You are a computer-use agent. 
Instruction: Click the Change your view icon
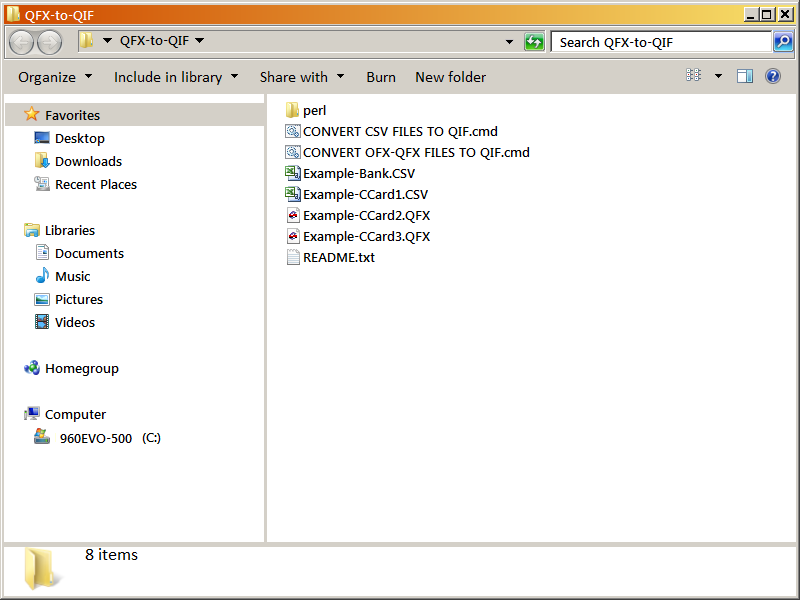(694, 76)
